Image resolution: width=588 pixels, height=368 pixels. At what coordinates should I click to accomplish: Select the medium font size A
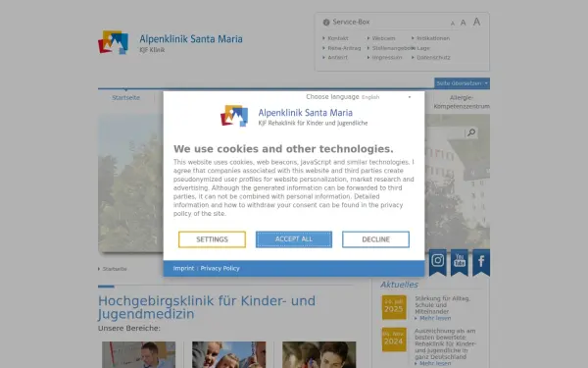[464, 23]
